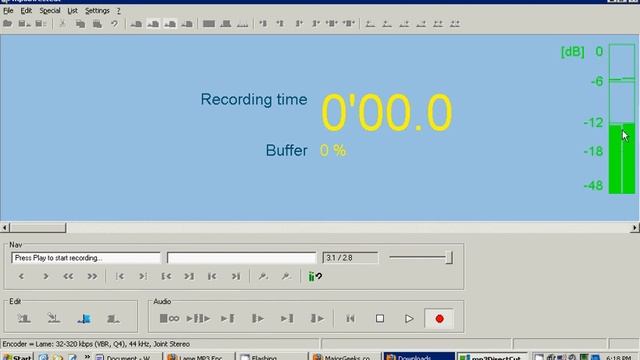The width and height of the screenshot is (640, 360).
Task: Click the empty Nav text field
Action: point(241,258)
